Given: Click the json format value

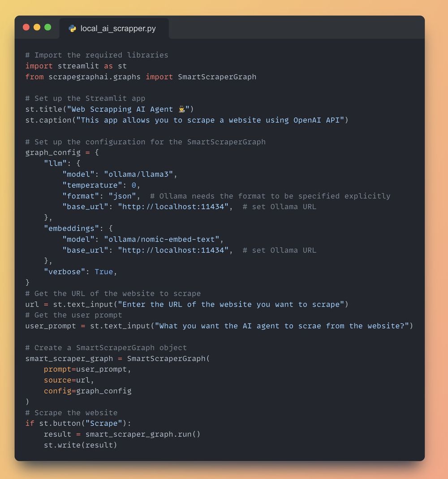Looking at the screenshot, I should [x=124, y=196].
